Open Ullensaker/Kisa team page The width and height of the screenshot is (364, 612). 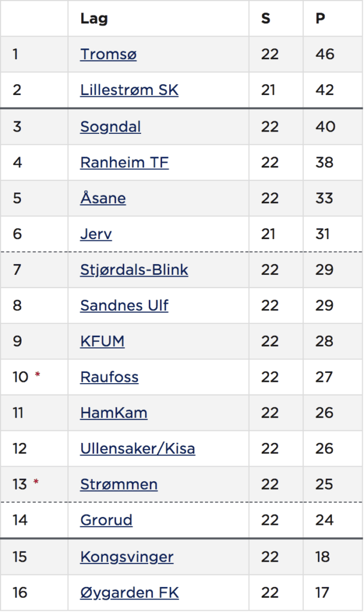tap(137, 449)
